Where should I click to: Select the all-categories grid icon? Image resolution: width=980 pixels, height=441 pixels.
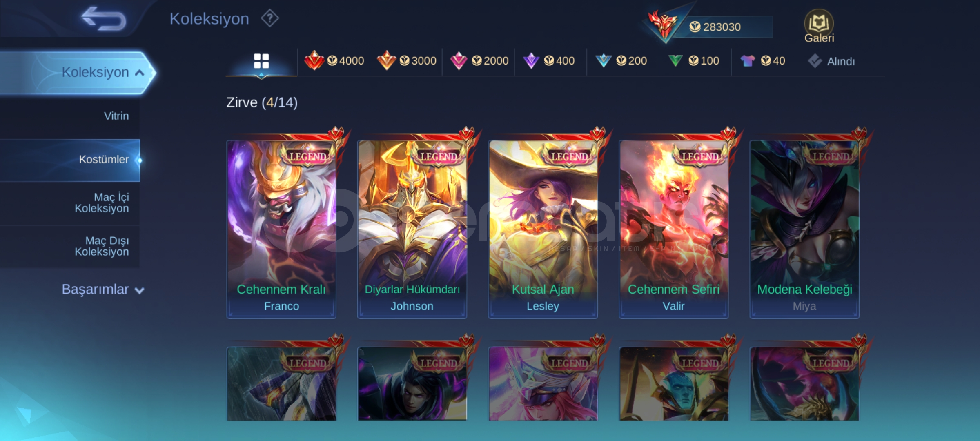[261, 61]
